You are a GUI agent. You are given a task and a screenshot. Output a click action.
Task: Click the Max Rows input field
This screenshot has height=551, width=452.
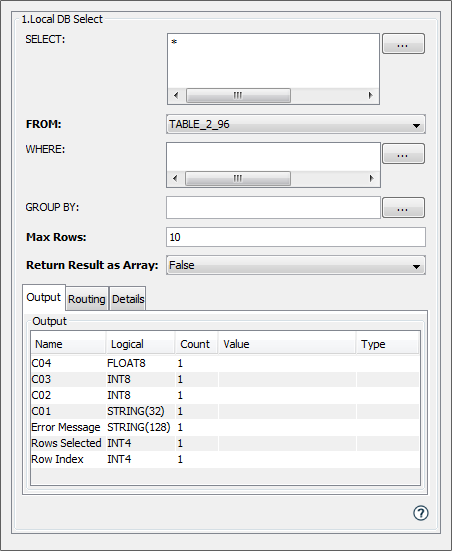click(x=296, y=237)
